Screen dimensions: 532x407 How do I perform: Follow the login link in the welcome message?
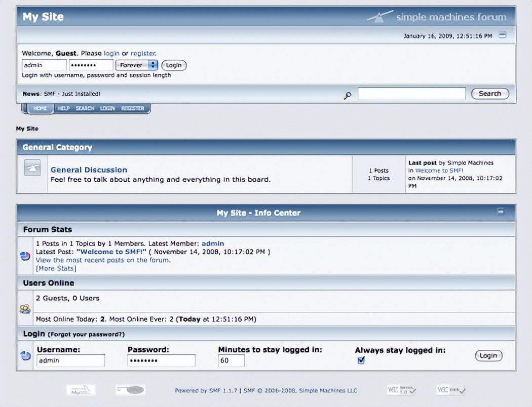111,53
